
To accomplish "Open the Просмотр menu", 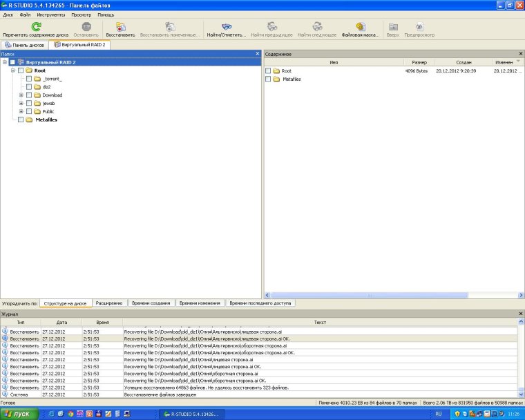I will [x=81, y=15].
